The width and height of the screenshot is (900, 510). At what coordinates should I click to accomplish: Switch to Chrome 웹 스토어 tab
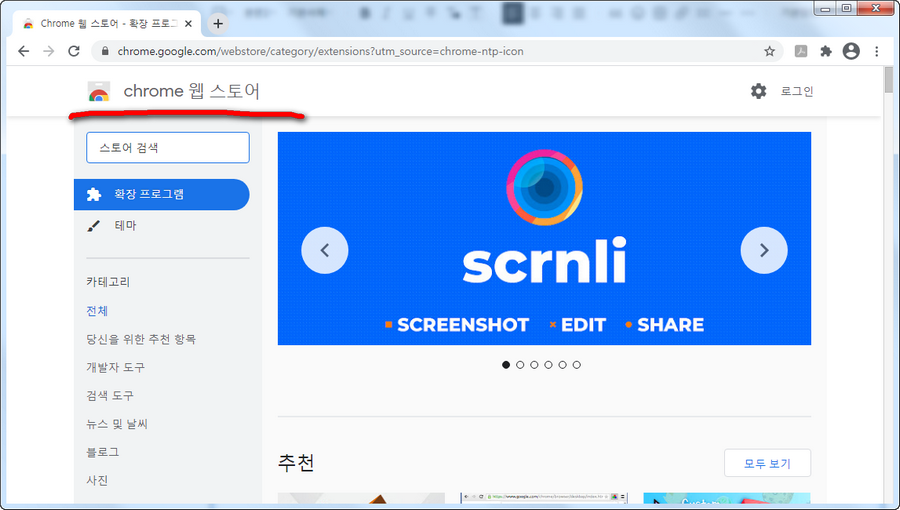[107, 24]
